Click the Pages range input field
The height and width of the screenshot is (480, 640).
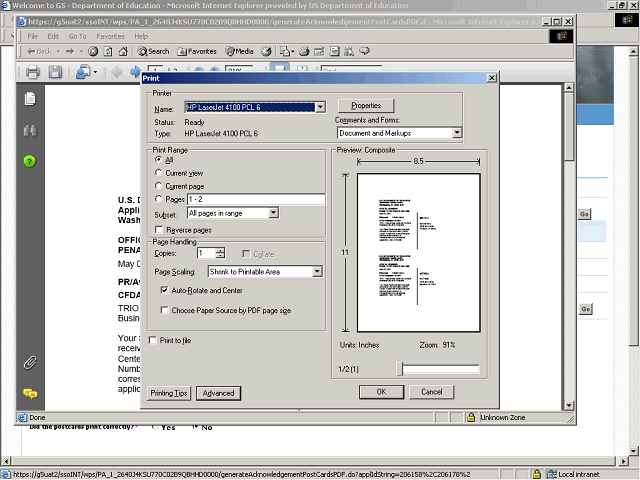256,199
